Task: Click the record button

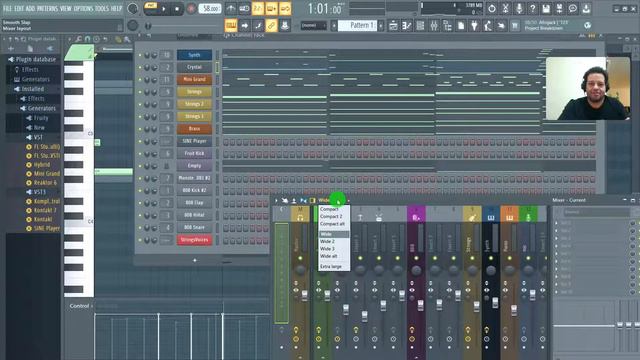Action: click(x=191, y=9)
